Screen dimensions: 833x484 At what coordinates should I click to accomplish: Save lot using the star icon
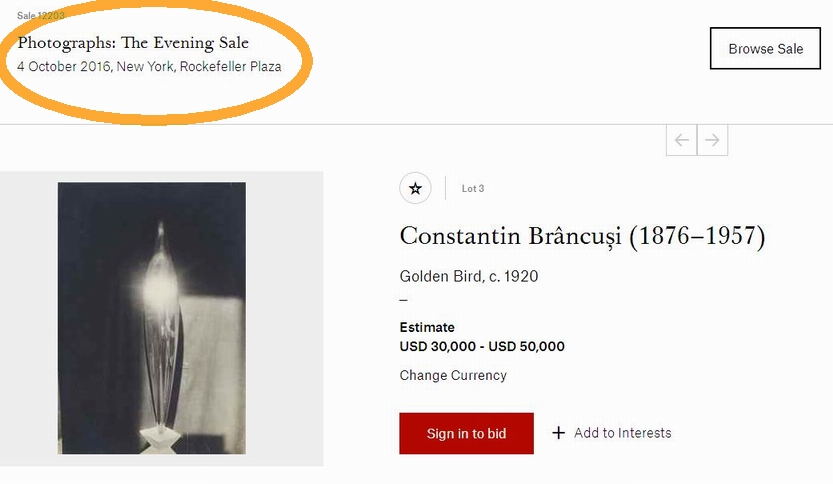415,188
